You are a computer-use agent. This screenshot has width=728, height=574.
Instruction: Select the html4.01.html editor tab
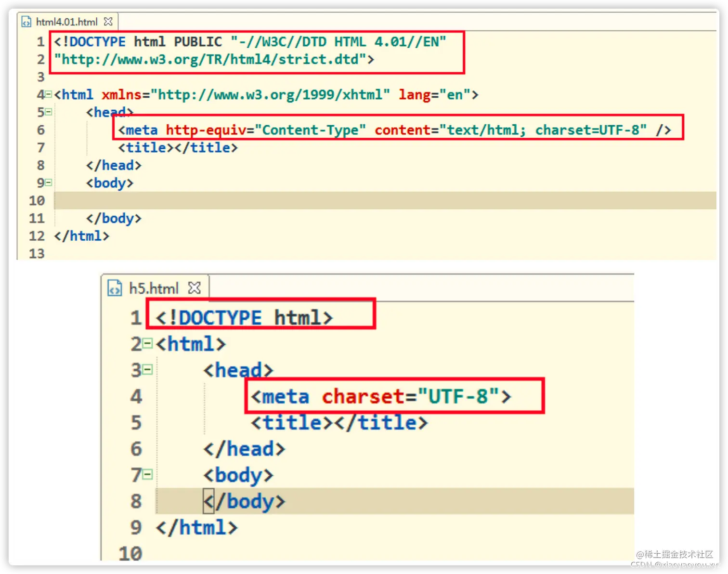click(x=67, y=22)
